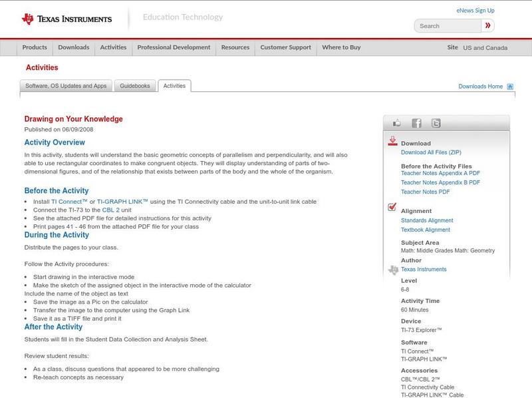
Task: Open the Activities navigation menu
Action: pos(113,47)
